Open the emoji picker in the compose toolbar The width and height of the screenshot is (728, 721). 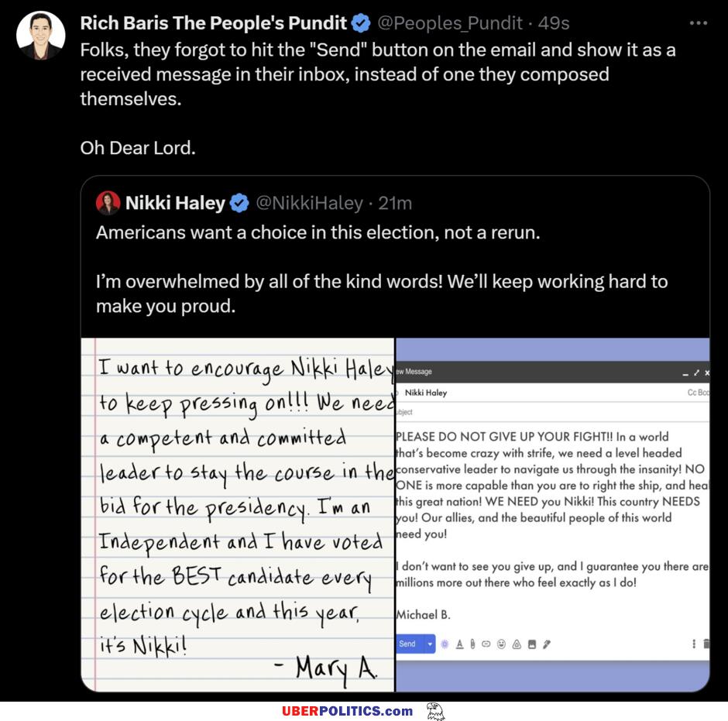501,644
